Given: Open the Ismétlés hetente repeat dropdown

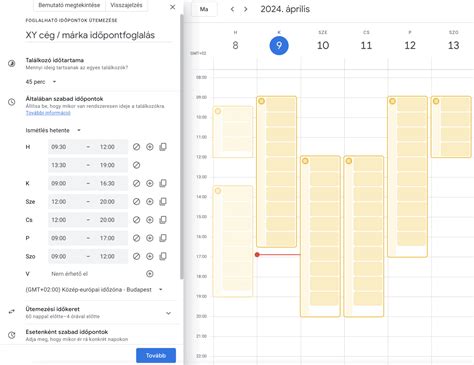Looking at the screenshot, I should pos(53,130).
